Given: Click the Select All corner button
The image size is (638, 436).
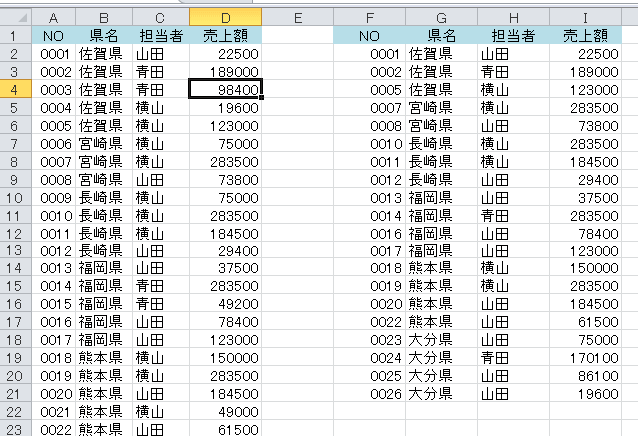Looking at the screenshot, I should click(16, 17).
